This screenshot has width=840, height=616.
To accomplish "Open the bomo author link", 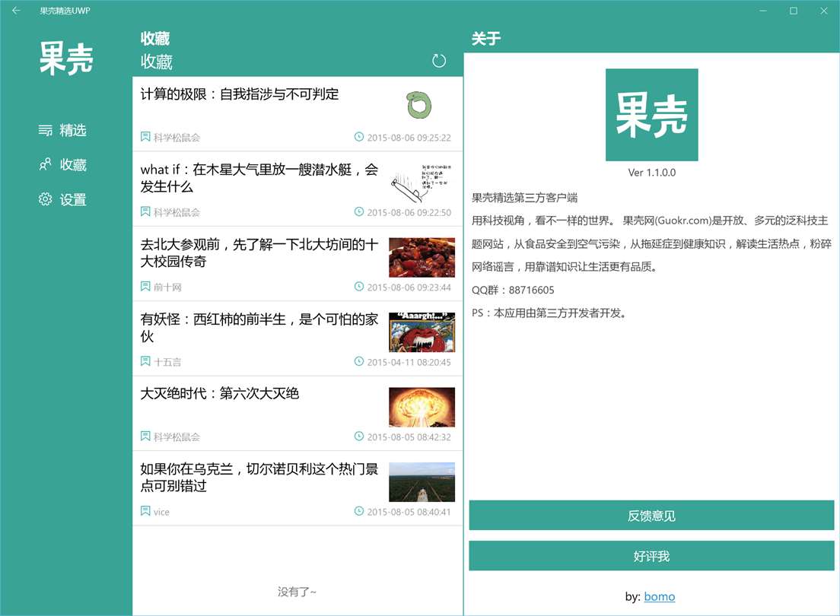I will (660, 596).
